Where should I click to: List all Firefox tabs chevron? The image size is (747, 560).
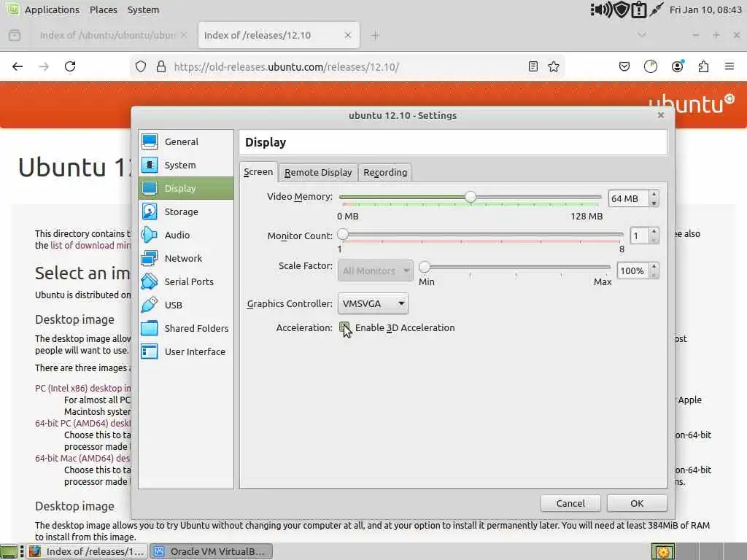642,35
